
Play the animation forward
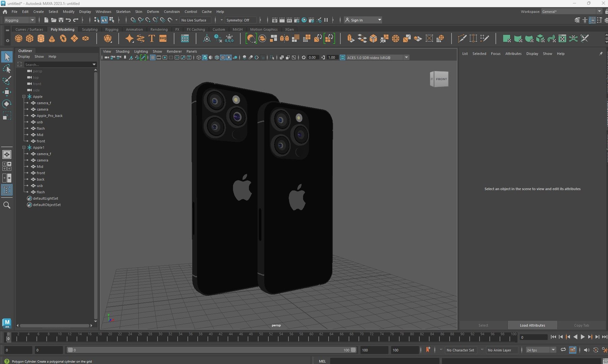point(583,337)
